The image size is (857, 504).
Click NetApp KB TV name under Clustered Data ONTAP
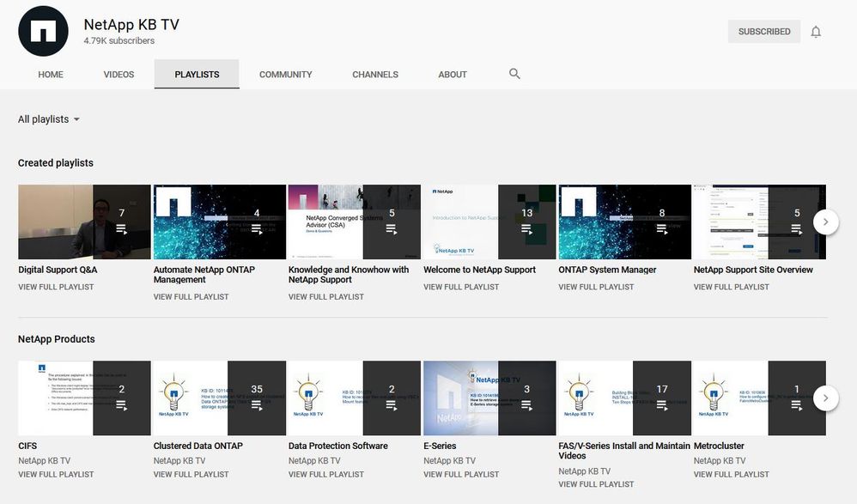pyautogui.click(x=179, y=461)
